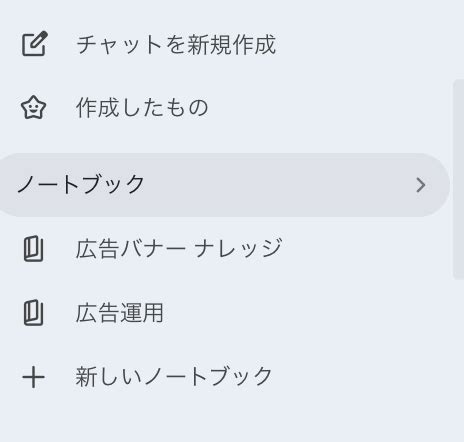Click the highlighted ノートブック pill's empty middle area
This screenshot has width=464, height=442.
pos(280,185)
